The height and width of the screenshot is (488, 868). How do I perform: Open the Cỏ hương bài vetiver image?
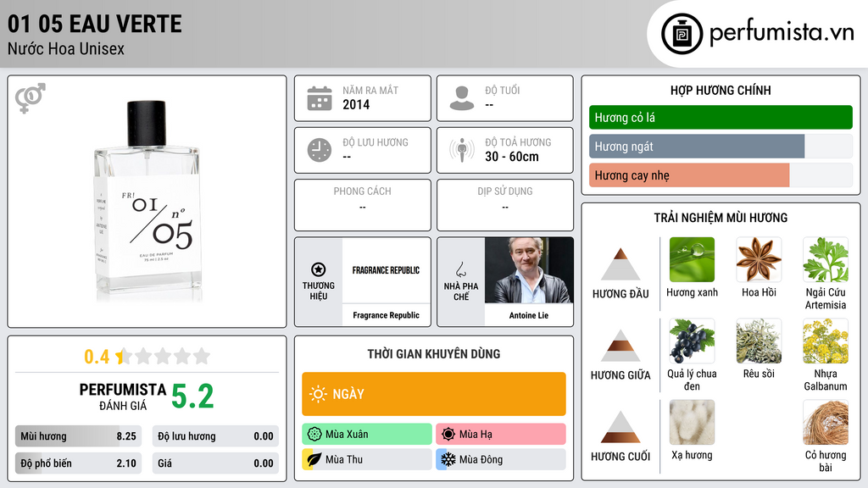(x=826, y=423)
